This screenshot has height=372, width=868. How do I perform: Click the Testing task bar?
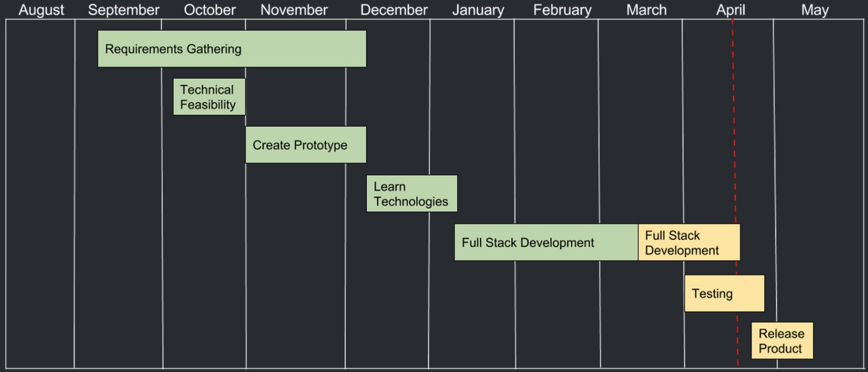pyautogui.click(x=724, y=293)
